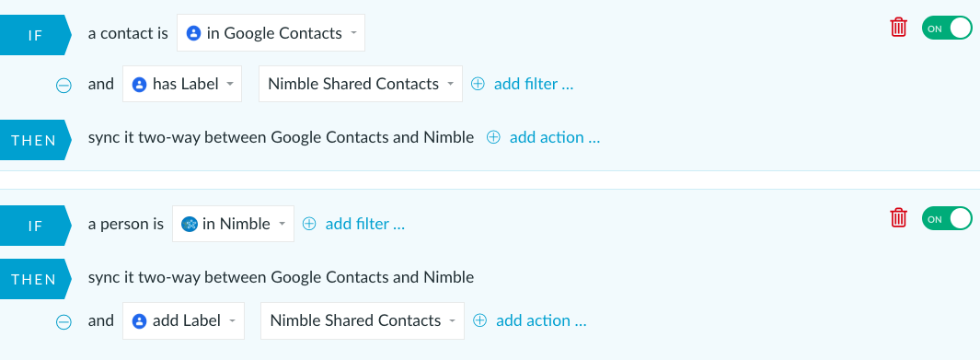Open the 'in Nimble' source dropdown
This screenshot has width=980, height=360.
(x=233, y=224)
